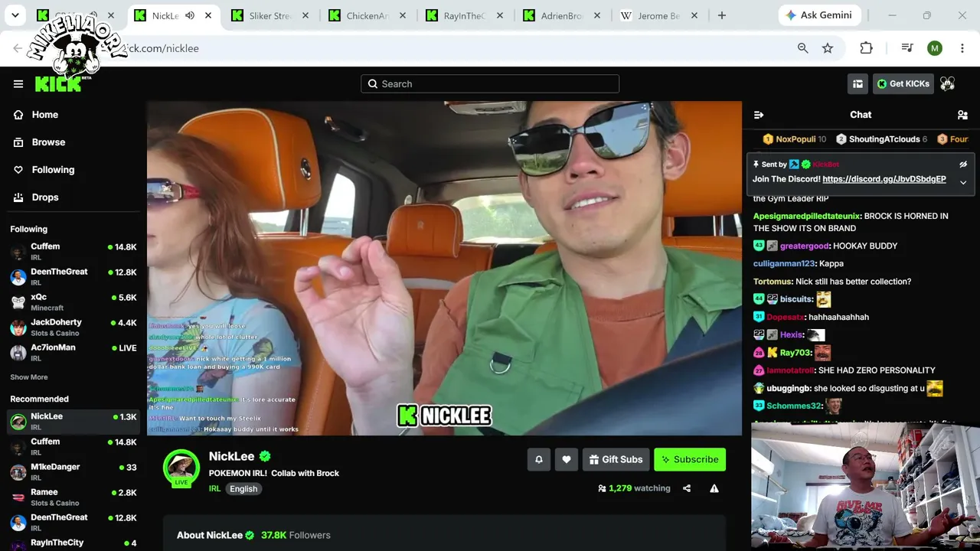This screenshot has width=980, height=551.
Task: Hide the pinned KickBot message
Action: [963, 165]
